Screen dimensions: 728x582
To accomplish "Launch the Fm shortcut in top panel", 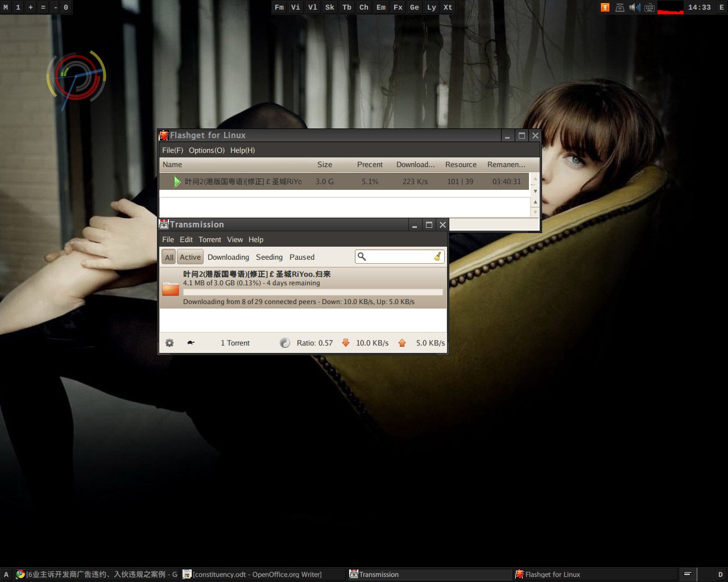I will click(x=279, y=7).
